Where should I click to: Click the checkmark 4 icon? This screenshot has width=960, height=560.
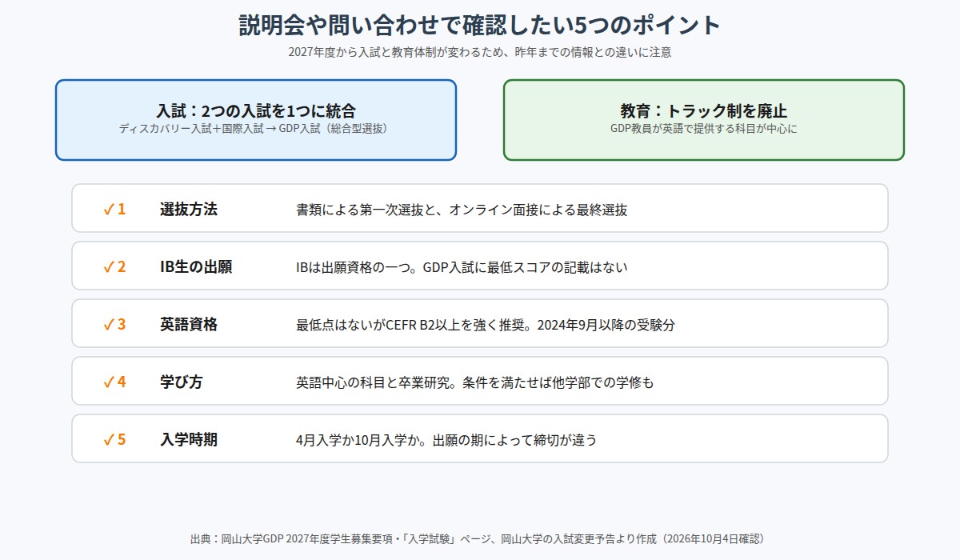tap(114, 382)
